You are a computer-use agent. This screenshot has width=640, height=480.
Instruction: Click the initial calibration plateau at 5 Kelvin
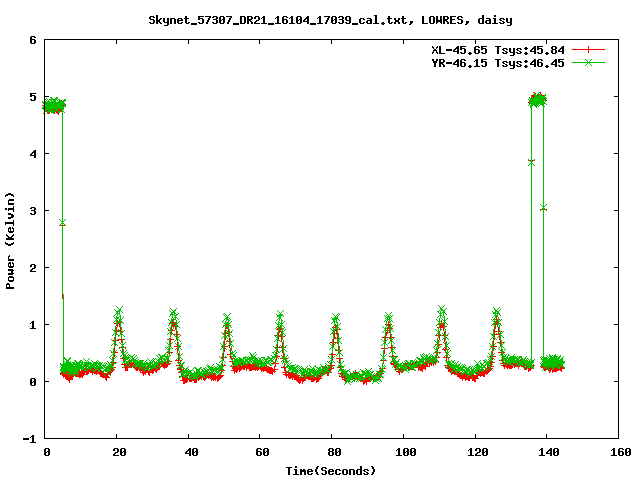(x=54, y=106)
